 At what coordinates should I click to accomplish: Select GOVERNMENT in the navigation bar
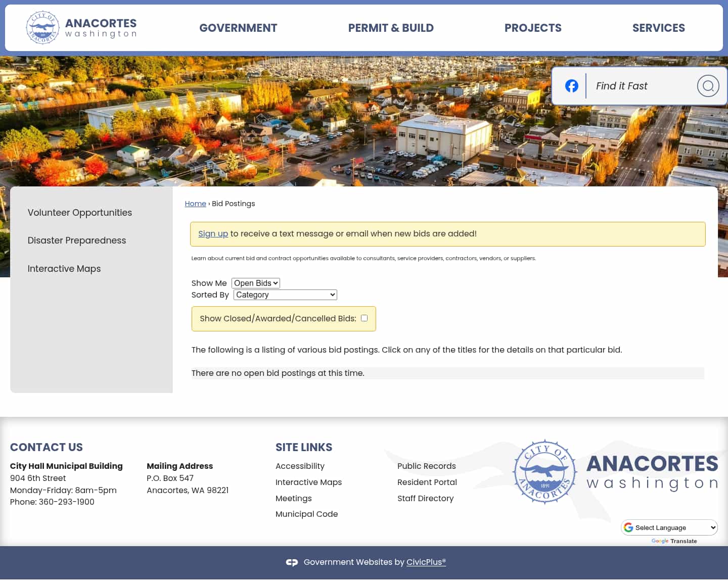coord(238,28)
